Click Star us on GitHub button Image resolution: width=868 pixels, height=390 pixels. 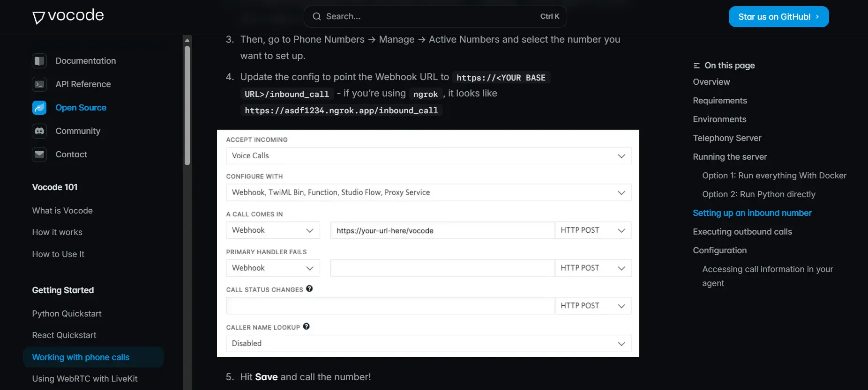(x=778, y=17)
